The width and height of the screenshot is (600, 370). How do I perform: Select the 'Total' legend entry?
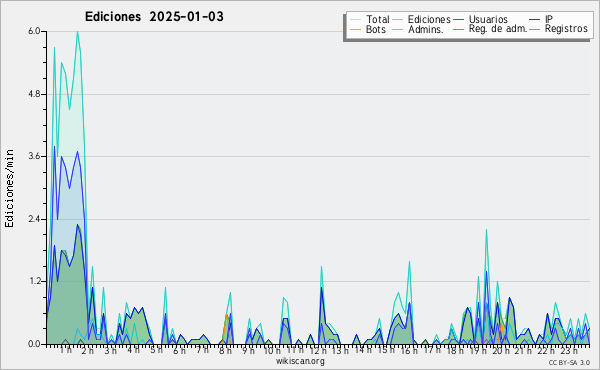click(378, 19)
